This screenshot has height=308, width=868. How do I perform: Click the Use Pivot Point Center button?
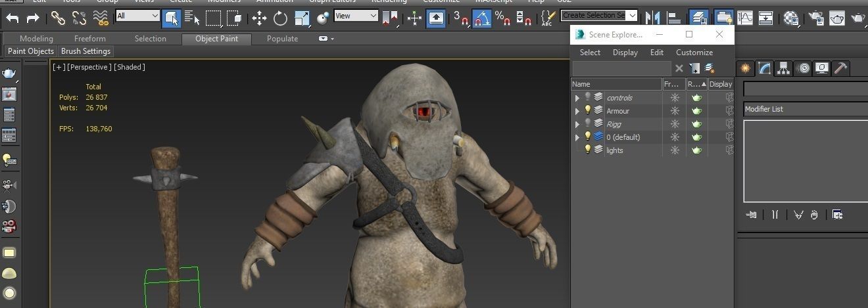391,18
